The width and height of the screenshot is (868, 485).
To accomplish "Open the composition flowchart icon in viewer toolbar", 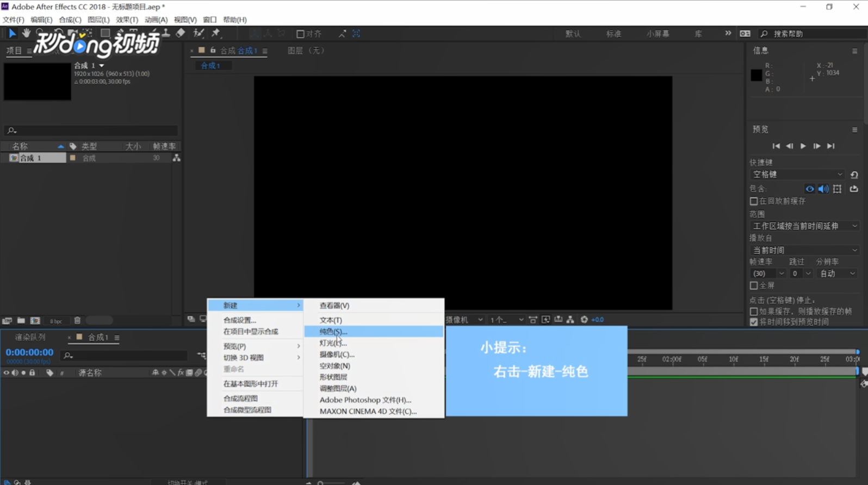I will pyautogui.click(x=570, y=320).
